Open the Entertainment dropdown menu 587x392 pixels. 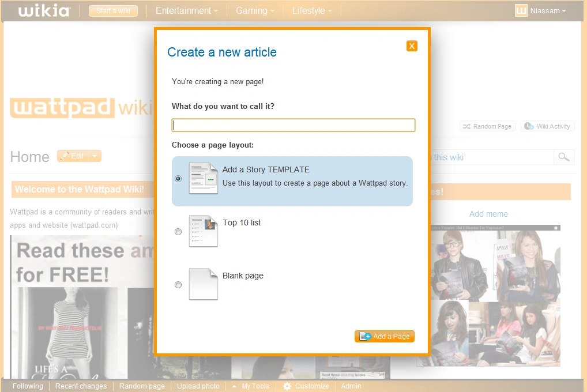(185, 10)
